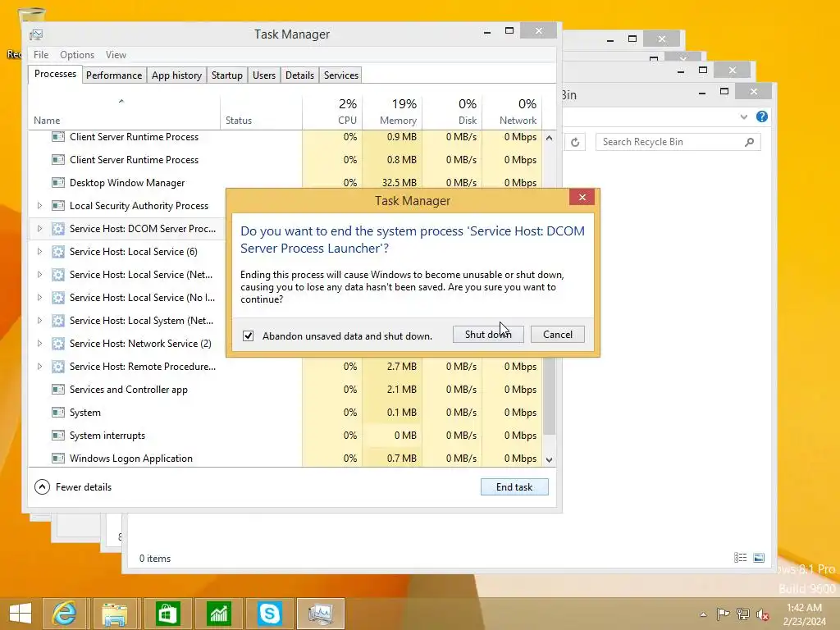Click the muted volume tray icon
The image size is (840, 630).
pyautogui.click(x=762, y=614)
